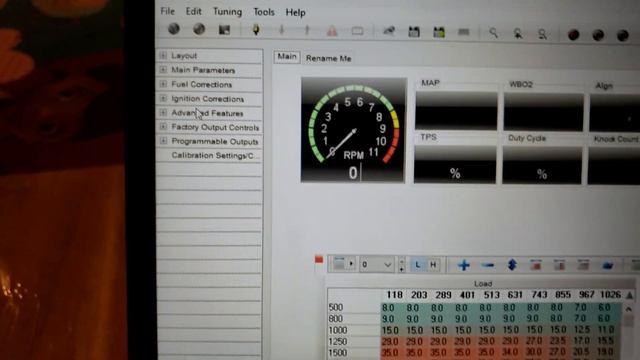Click the red table icon after blue arrows

536,265
